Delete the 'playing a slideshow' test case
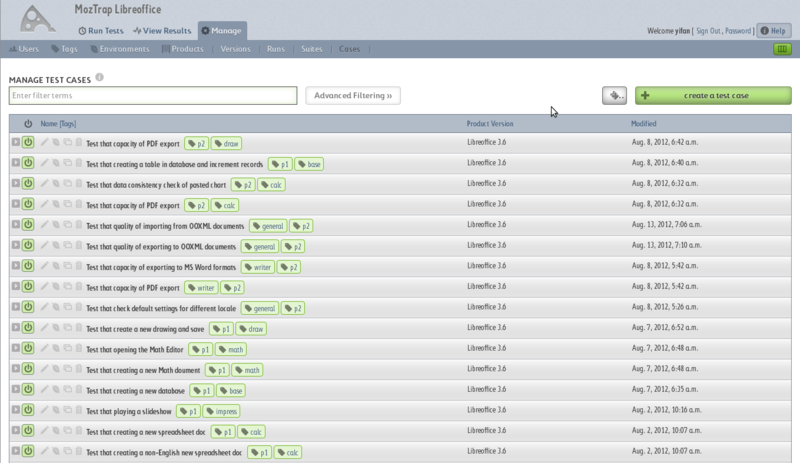 [79, 410]
